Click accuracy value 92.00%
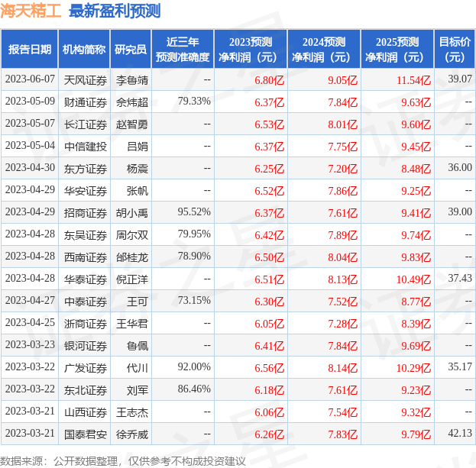The width and height of the screenshot is (476, 468). click(194, 367)
